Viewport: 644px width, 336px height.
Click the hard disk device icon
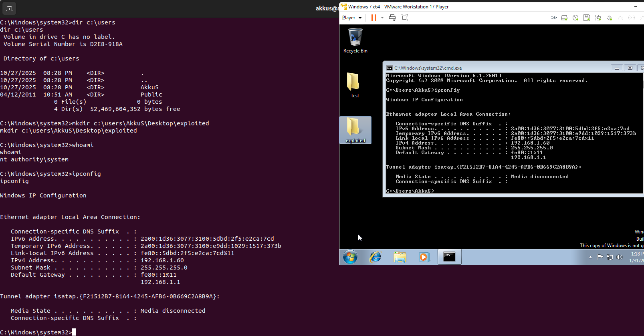[564, 18]
